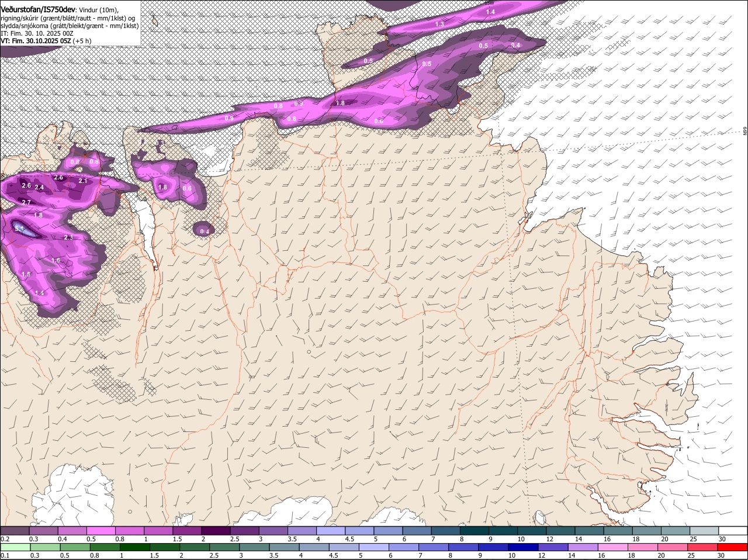Viewport: 748px width, 560px height.
Task: Click the upper legend swatch between 4.5 and 5
Action: tap(358, 530)
